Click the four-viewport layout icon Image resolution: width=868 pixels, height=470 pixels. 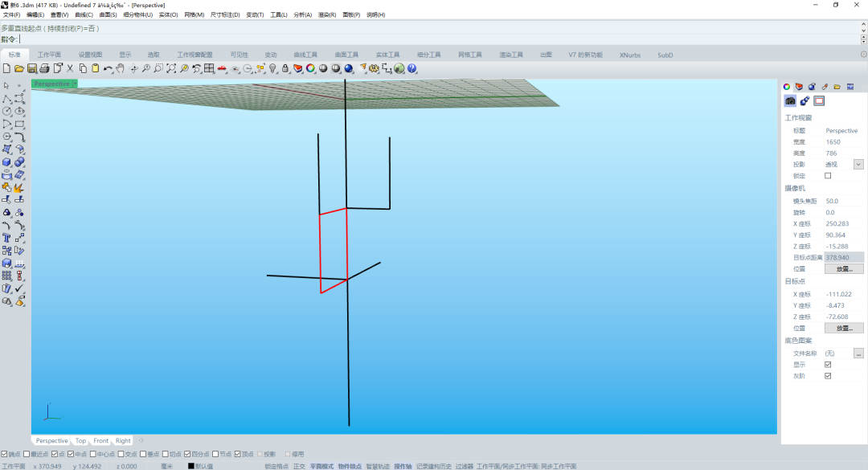click(x=209, y=68)
